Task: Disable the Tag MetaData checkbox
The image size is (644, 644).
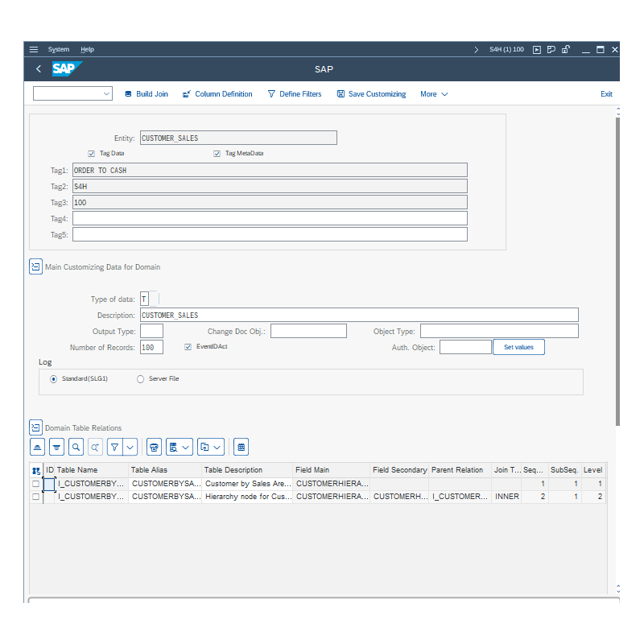Action: pos(217,153)
